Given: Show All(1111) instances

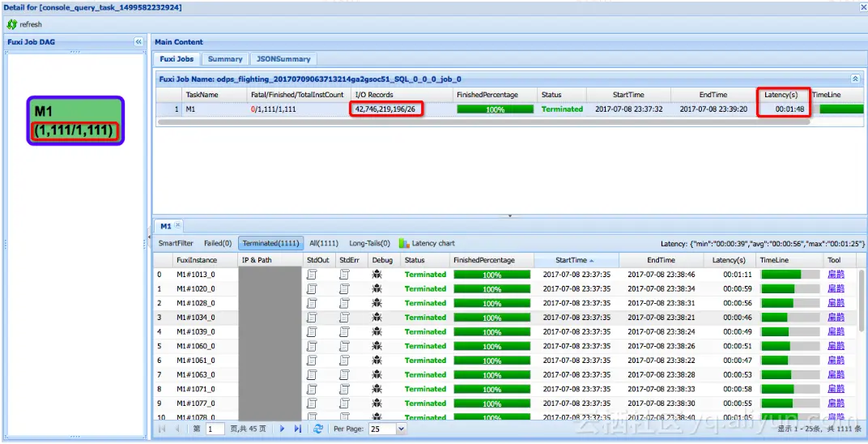Looking at the screenshot, I should [x=324, y=243].
